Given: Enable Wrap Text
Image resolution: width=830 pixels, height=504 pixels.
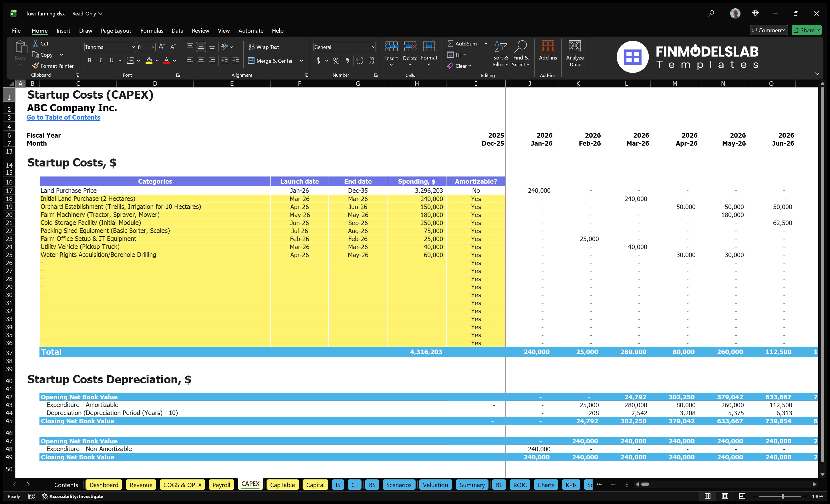Looking at the screenshot, I should click(264, 47).
